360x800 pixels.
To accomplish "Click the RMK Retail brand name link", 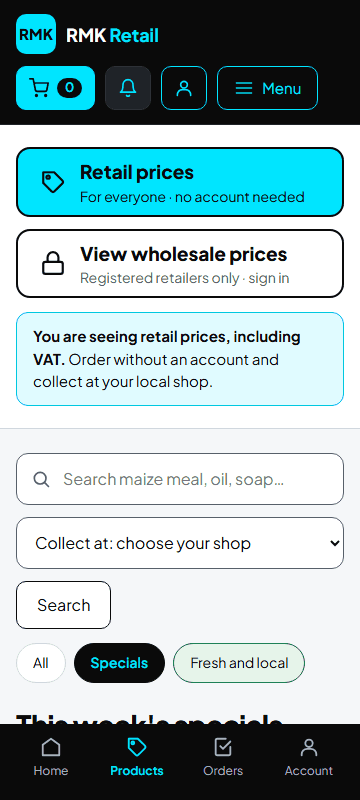I will [112, 35].
